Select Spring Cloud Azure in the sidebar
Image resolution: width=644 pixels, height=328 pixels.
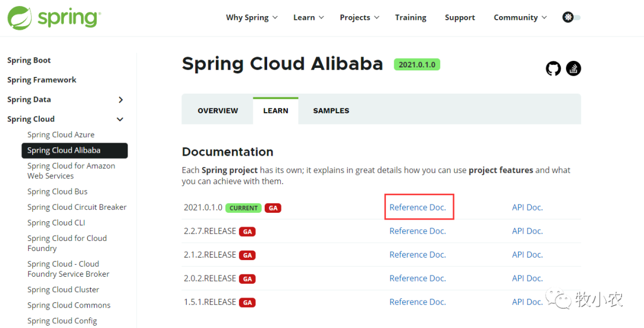pos(61,135)
